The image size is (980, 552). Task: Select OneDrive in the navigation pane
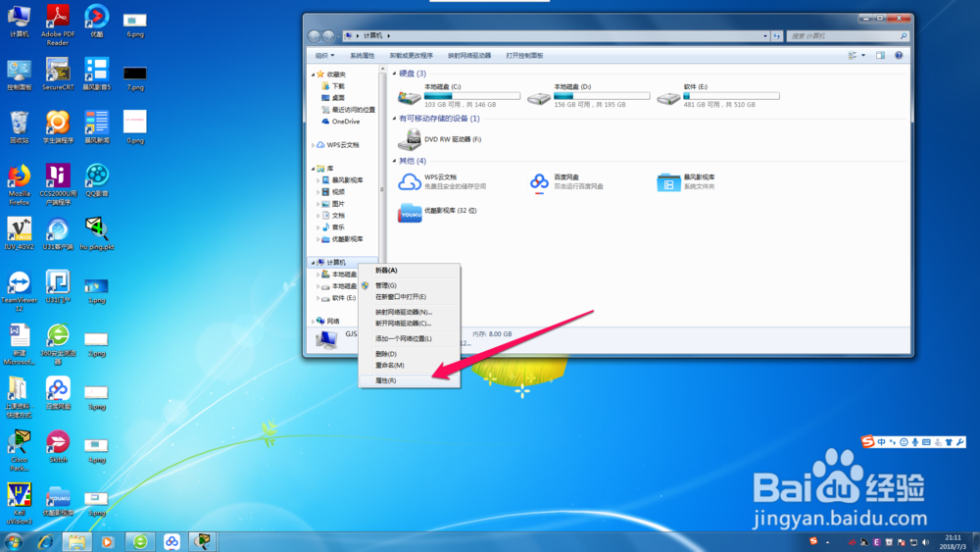(x=341, y=122)
